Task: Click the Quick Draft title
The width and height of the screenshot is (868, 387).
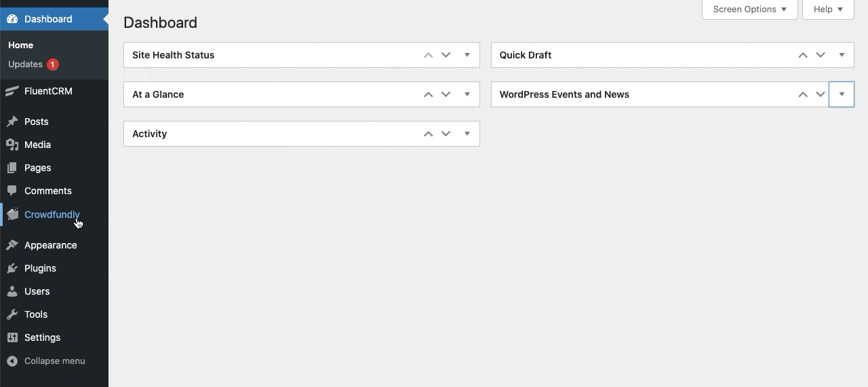Action: [x=526, y=55]
